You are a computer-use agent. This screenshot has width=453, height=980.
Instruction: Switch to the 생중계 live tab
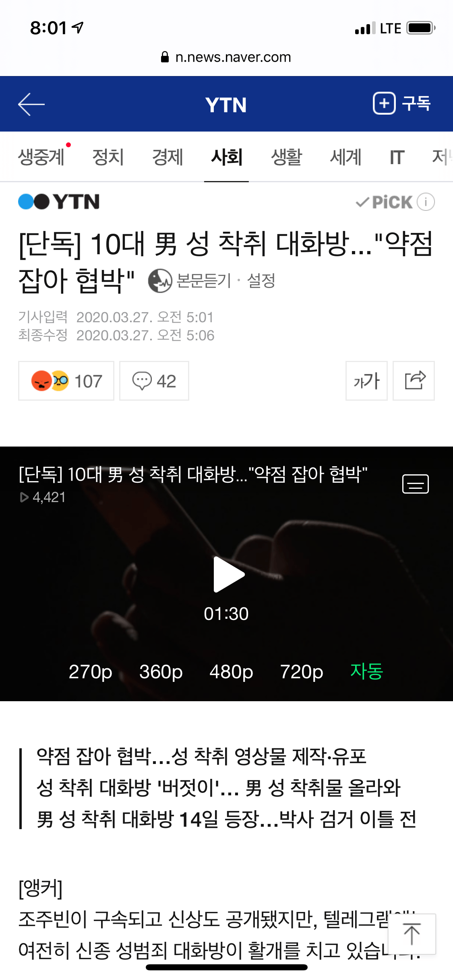tap(41, 157)
